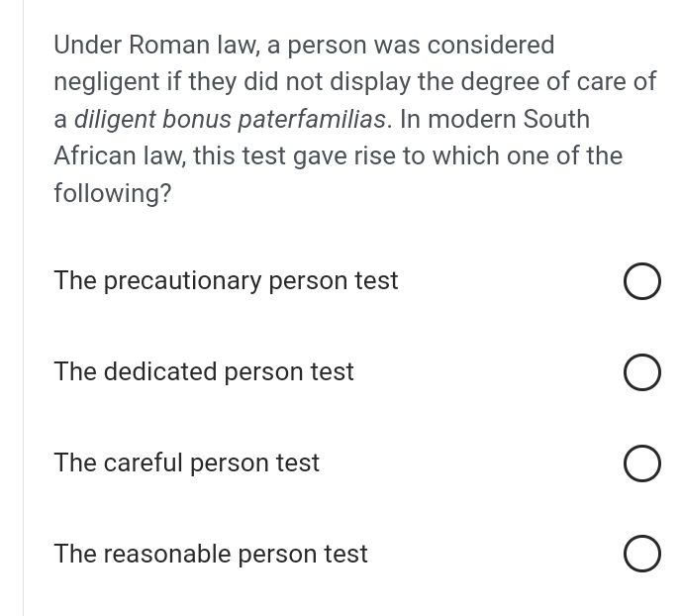Pick the reasonable person test radio button
The width and height of the screenshot is (682, 616).
642,555
